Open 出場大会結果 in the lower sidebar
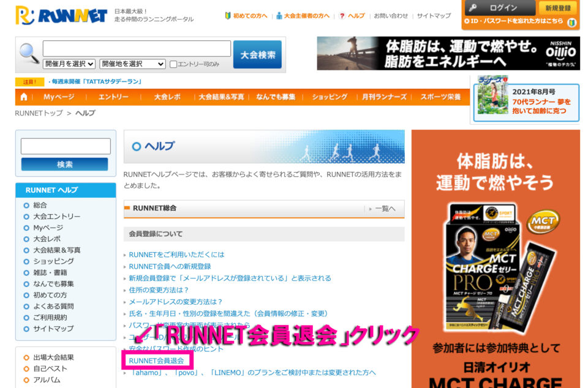588x388 pixels. (x=54, y=357)
